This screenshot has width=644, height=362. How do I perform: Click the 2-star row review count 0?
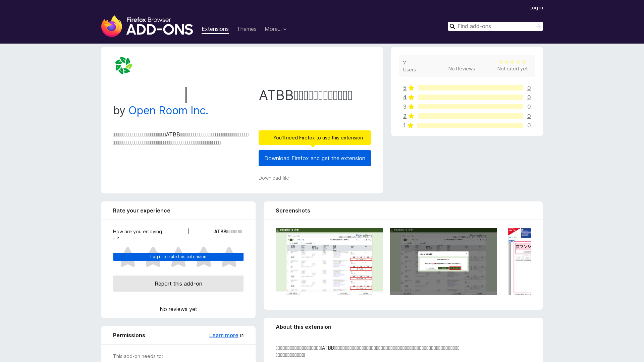529,116
